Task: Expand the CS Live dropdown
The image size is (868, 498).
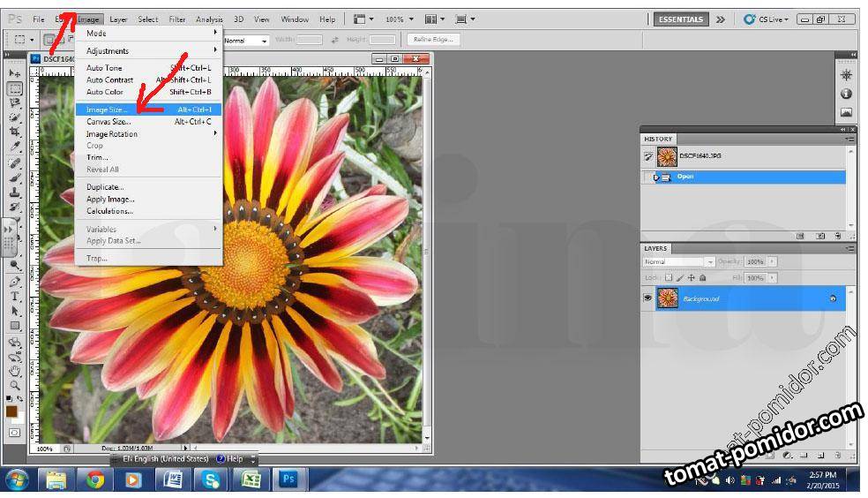Action: click(767, 19)
